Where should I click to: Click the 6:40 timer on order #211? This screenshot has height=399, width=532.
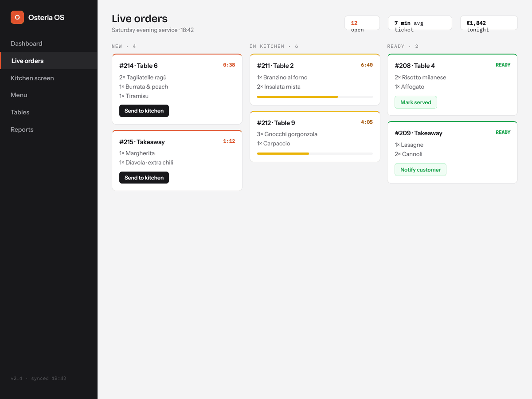[367, 65]
